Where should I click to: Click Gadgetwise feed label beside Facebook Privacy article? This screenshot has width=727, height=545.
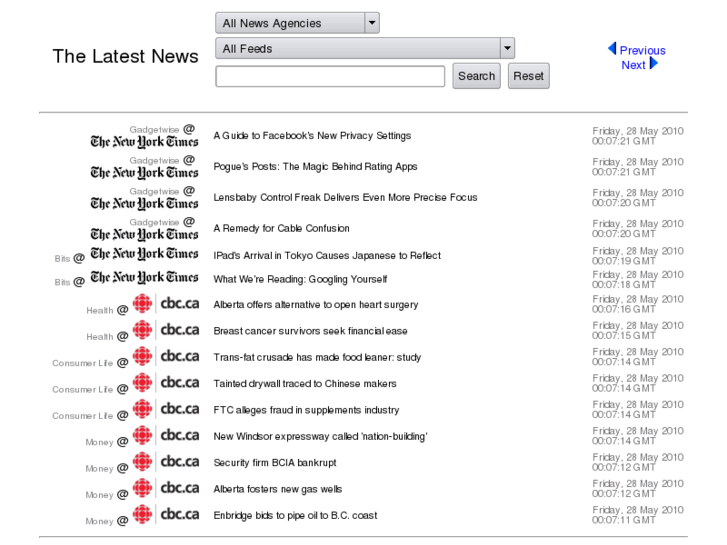pos(154,130)
